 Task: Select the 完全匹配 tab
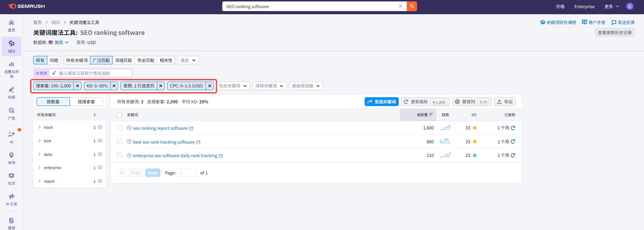click(x=146, y=60)
